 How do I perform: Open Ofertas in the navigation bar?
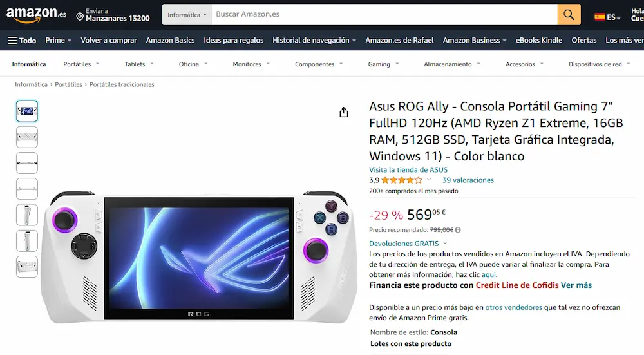click(x=583, y=40)
